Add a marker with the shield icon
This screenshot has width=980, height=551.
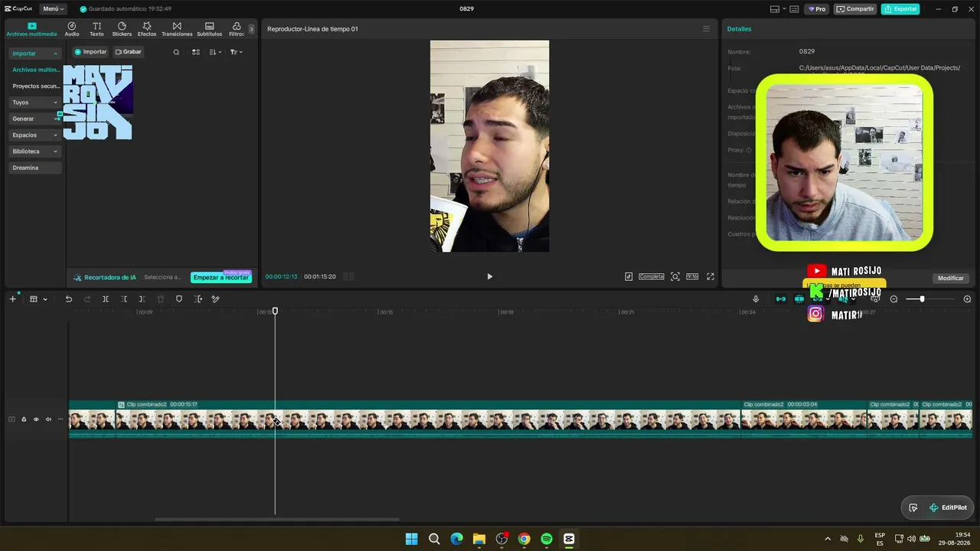[x=179, y=298]
